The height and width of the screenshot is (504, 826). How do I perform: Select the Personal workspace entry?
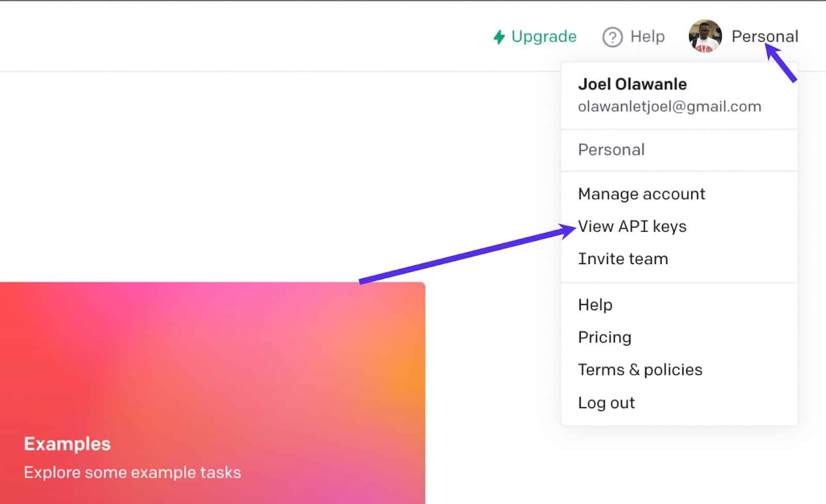pyautogui.click(x=612, y=150)
